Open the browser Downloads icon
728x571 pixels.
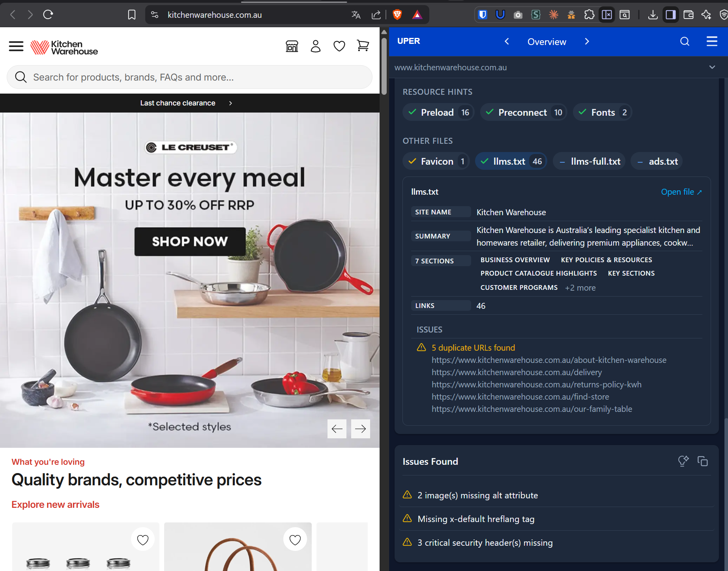point(653,15)
